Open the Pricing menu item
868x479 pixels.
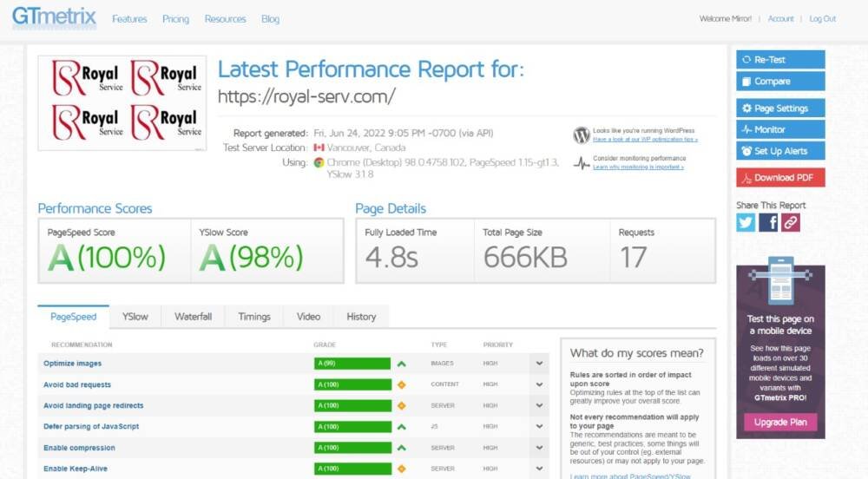(x=175, y=19)
